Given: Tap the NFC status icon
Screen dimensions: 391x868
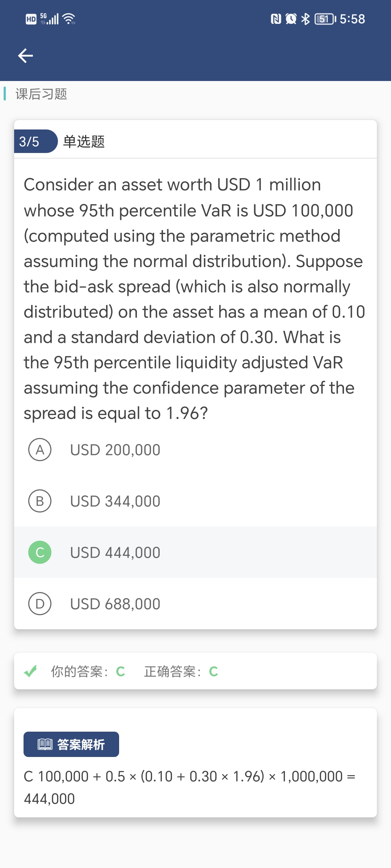Looking at the screenshot, I should point(276,19).
